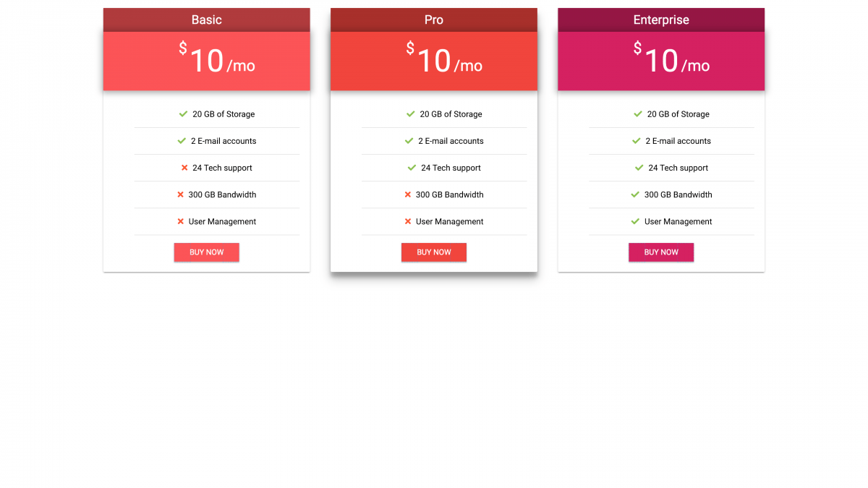Click the red cross beside Pro's 300 GB Bandwidth
This screenshot has width=868, height=488.
point(407,194)
